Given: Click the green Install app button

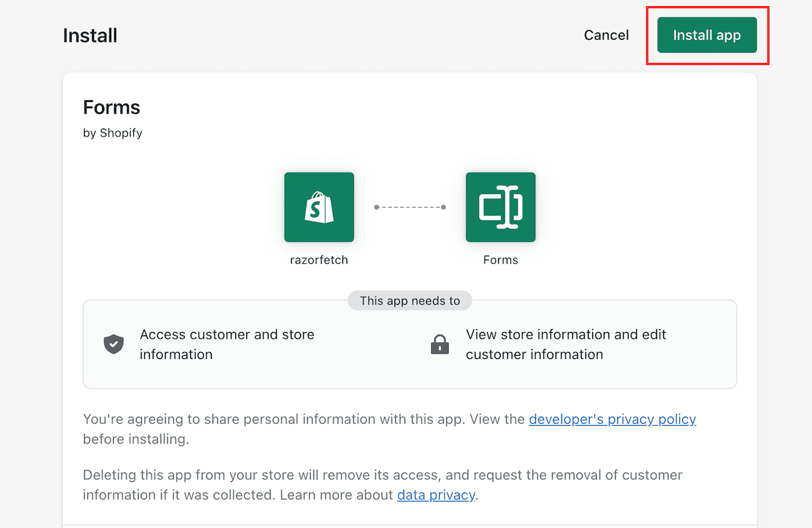Looking at the screenshot, I should [x=706, y=35].
